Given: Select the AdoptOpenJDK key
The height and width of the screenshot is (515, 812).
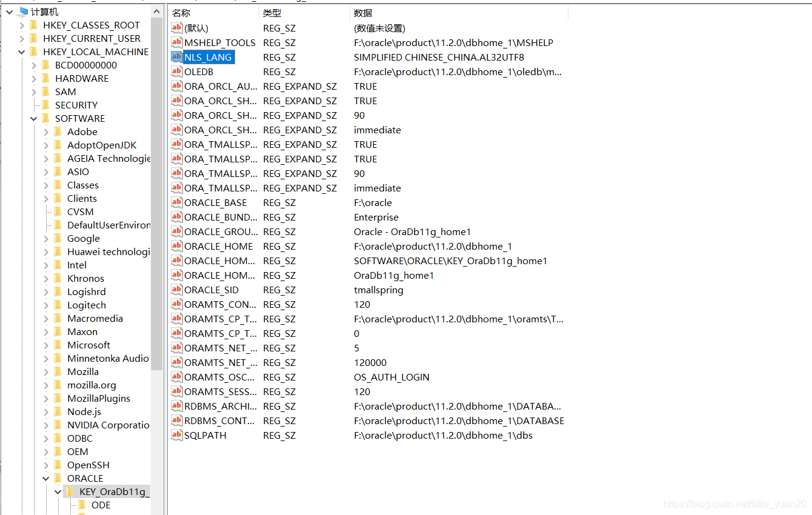Looking at the screenshot, I should point(102,145).
